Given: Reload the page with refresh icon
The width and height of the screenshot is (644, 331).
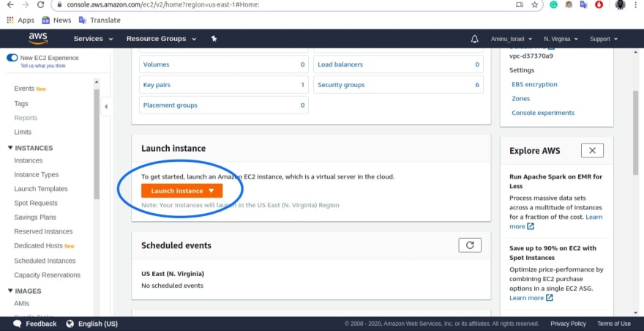Looking at the screenshot, I should click(40, 5).
